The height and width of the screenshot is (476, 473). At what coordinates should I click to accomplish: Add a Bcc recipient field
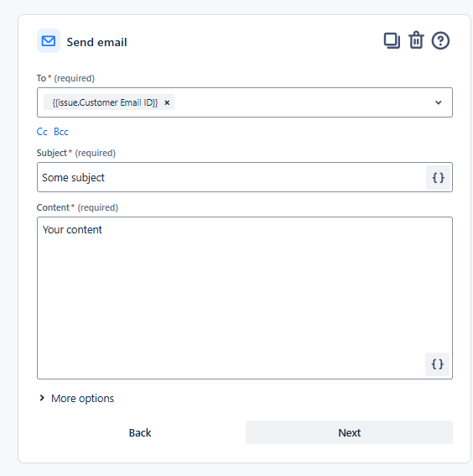click(61, 132)
